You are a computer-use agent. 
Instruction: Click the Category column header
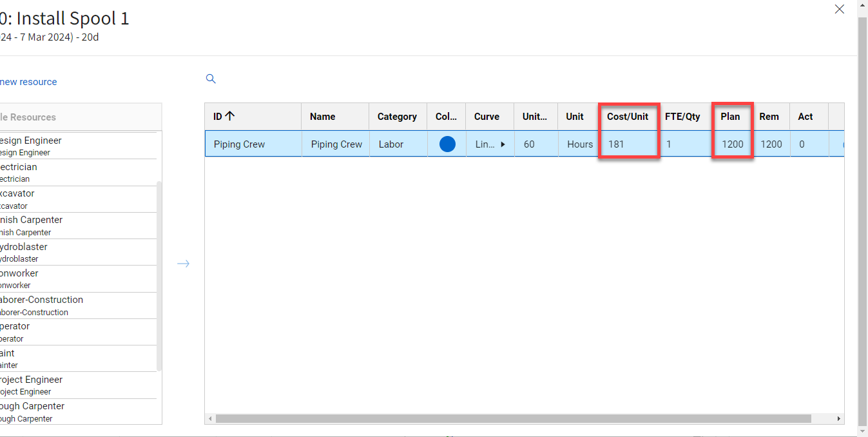click(x=397, y=117)
